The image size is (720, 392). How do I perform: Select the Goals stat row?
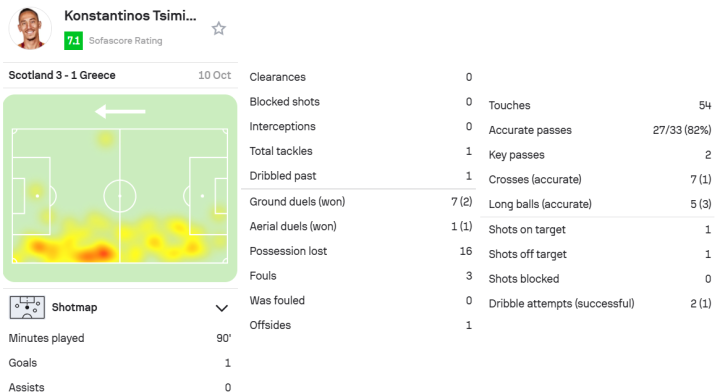[120, 363]
